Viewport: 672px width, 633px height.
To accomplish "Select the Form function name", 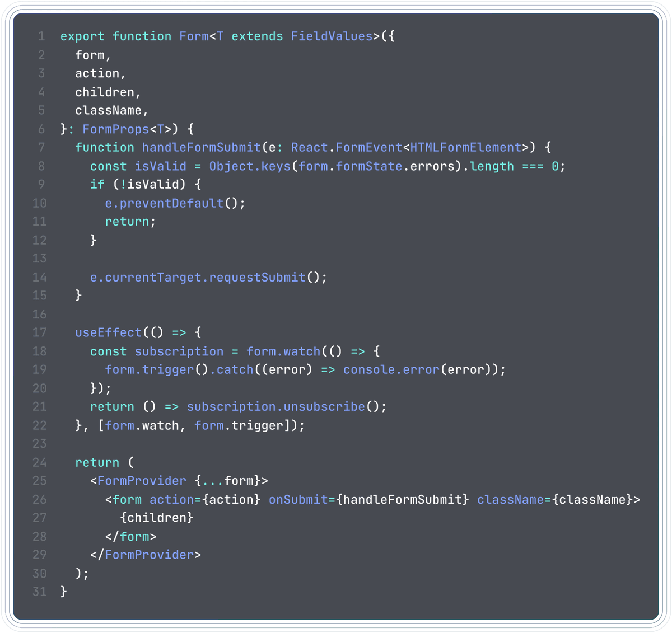I will (x=193, y=36).
